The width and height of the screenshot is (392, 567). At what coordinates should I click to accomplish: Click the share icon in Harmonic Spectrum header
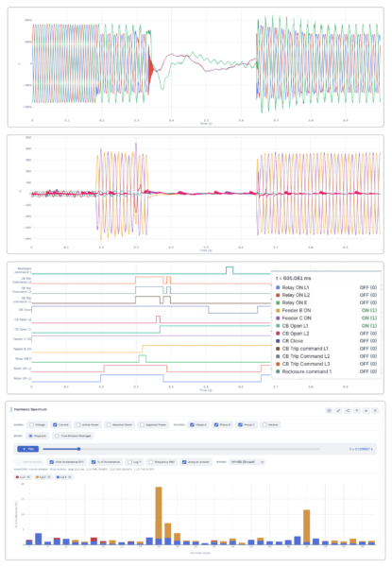[x=348, y=410]
